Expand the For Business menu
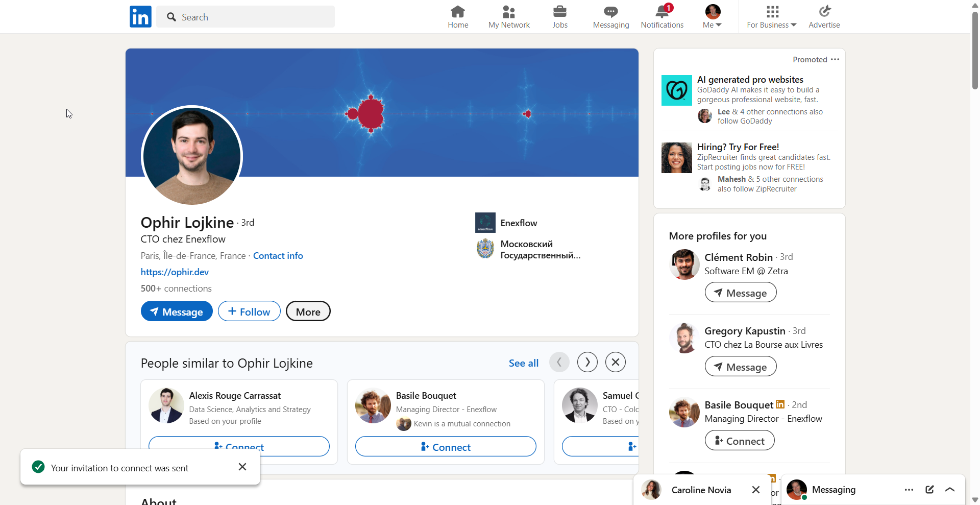980x505 pixels. click(x=772, y=17)
